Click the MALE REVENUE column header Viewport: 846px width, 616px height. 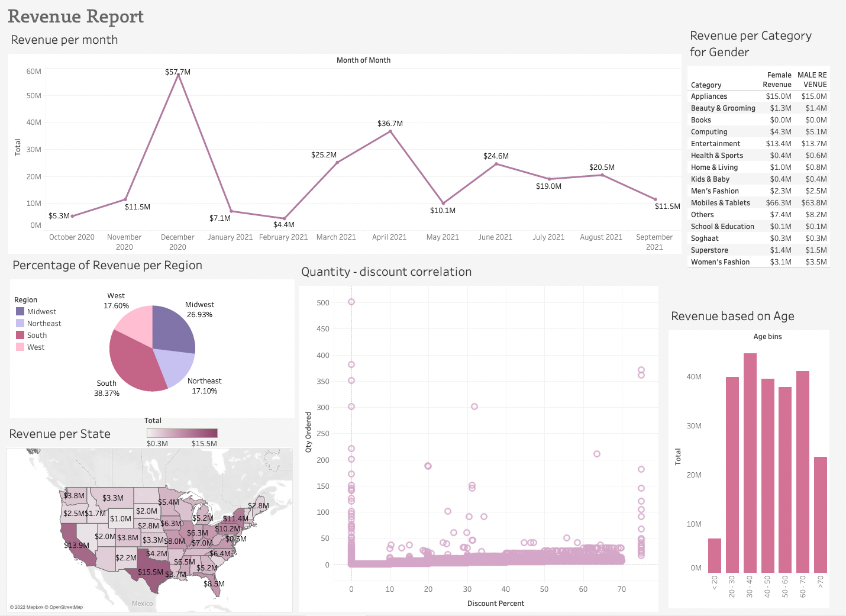click(812, 80)
